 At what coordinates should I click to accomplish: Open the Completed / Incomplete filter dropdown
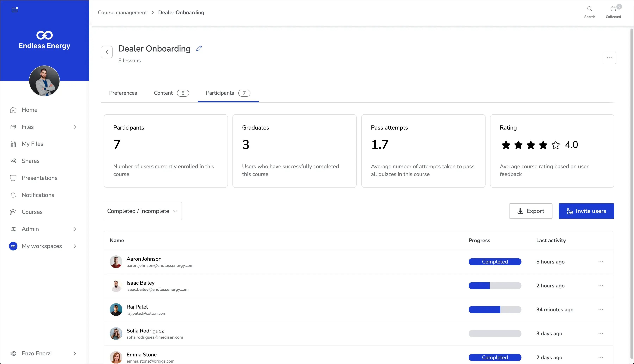142,211
